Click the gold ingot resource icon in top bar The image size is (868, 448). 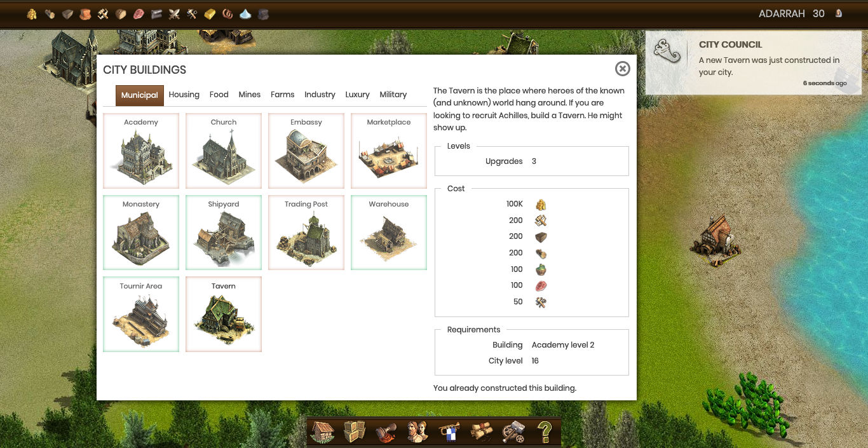[210, 14]
